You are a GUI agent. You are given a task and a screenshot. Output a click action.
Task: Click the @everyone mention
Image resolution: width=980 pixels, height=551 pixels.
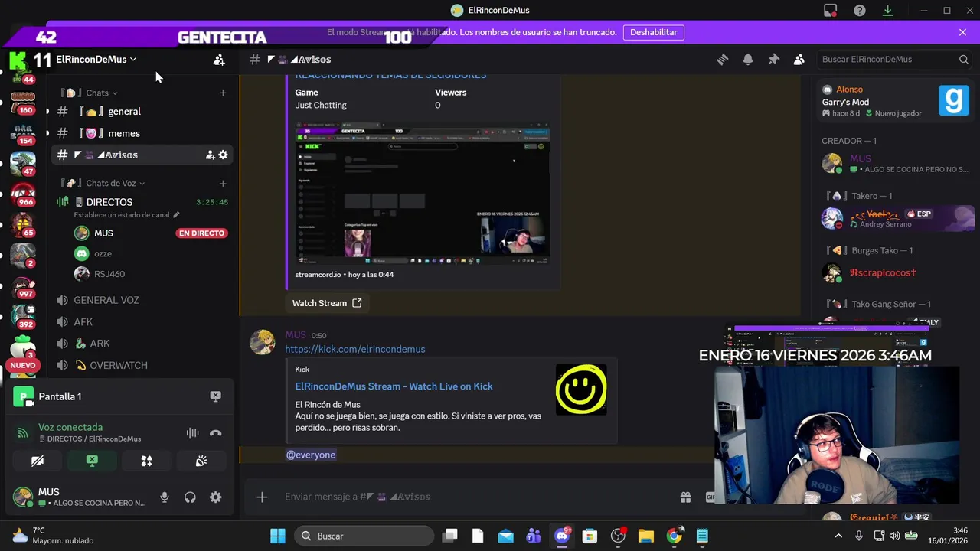(311, 455)
